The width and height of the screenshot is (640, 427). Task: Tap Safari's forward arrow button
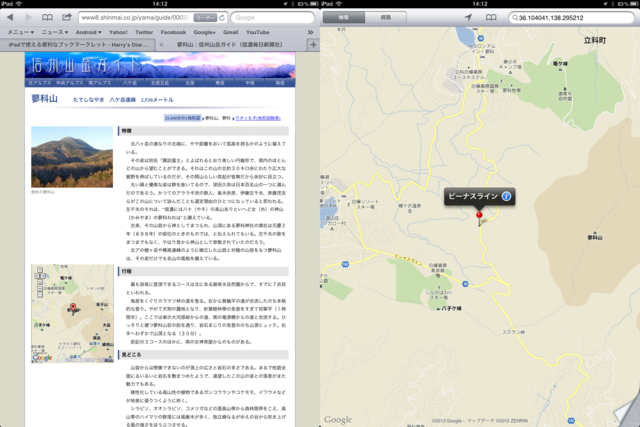[29, 18]
